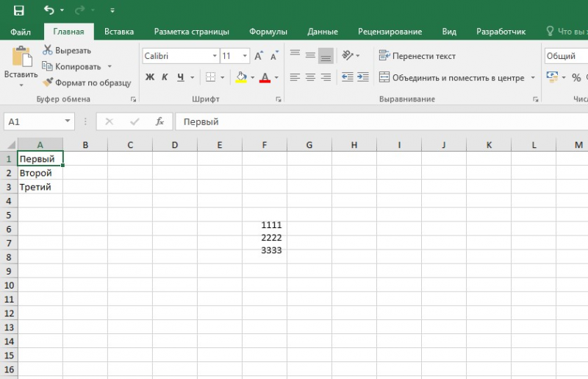The width and height of the screenshot is (588, 379).
Task: Open the undo history dropdown arrow
Action: [x=62, y=10]
